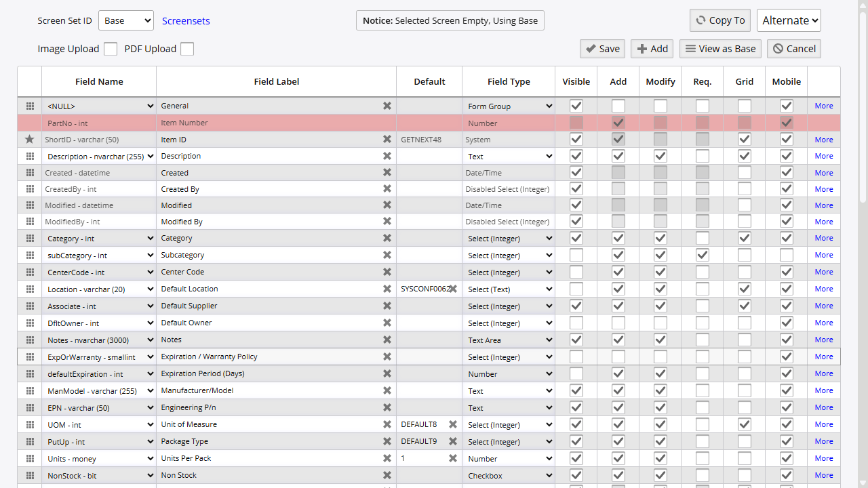Click the Field Name column header
This screenshot has width=868, height=488.
coord(99,82)
